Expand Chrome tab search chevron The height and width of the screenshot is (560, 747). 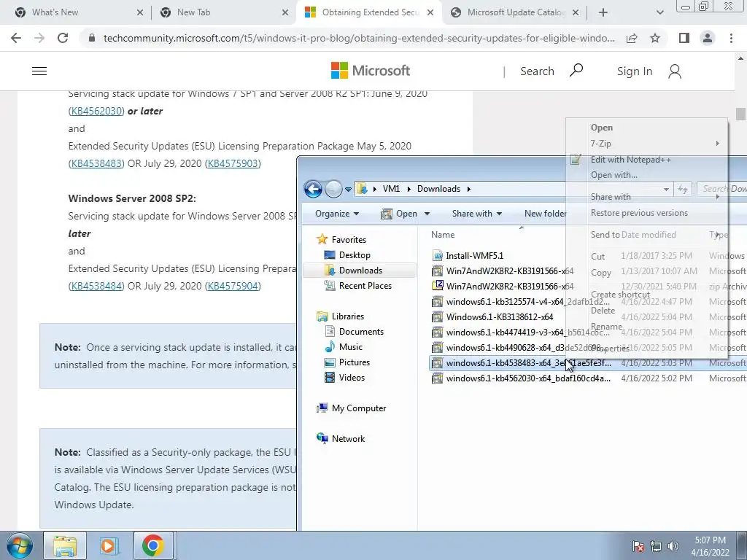click(x=659, y=12)
